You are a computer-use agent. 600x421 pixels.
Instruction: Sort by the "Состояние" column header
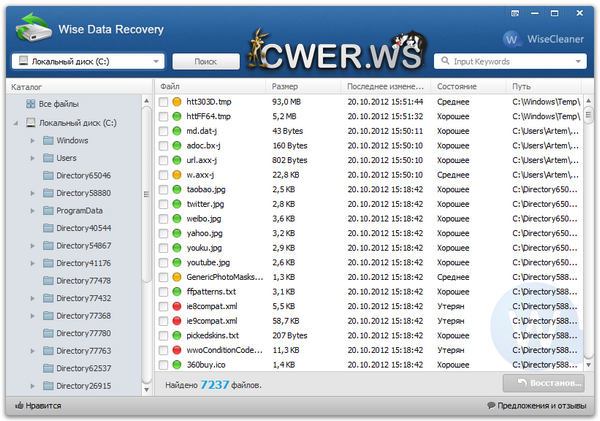[x=469, y=86]
